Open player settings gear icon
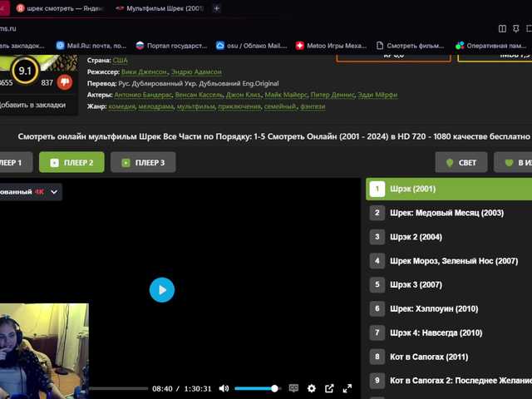532x399 pixels. pyautogui.click(x=311, y=388)
